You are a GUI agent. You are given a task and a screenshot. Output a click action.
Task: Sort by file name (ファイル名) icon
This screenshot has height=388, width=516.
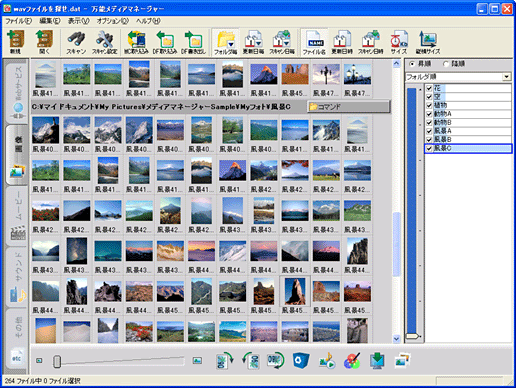314,42
